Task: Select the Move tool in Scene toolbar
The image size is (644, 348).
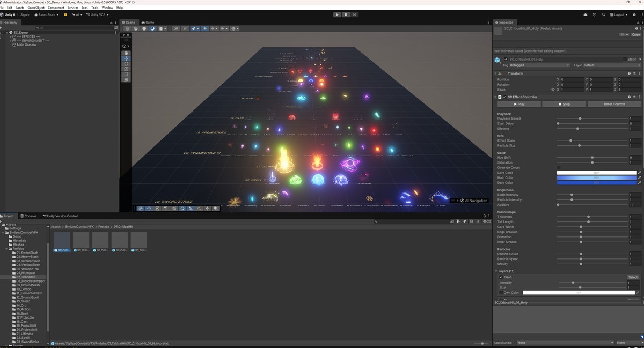Action: click(x=126, y=58)
